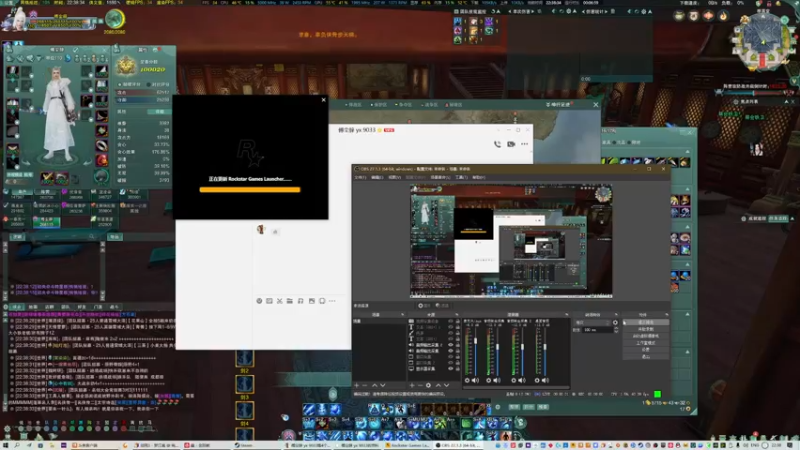
Task: Click the OBS audio mixer horizontal scrollbar
Action: click(x=516, y=387)
